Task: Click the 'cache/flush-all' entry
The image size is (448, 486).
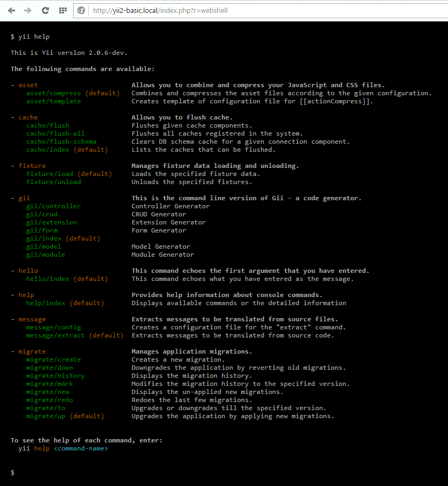Action: [x=55, y=133]
